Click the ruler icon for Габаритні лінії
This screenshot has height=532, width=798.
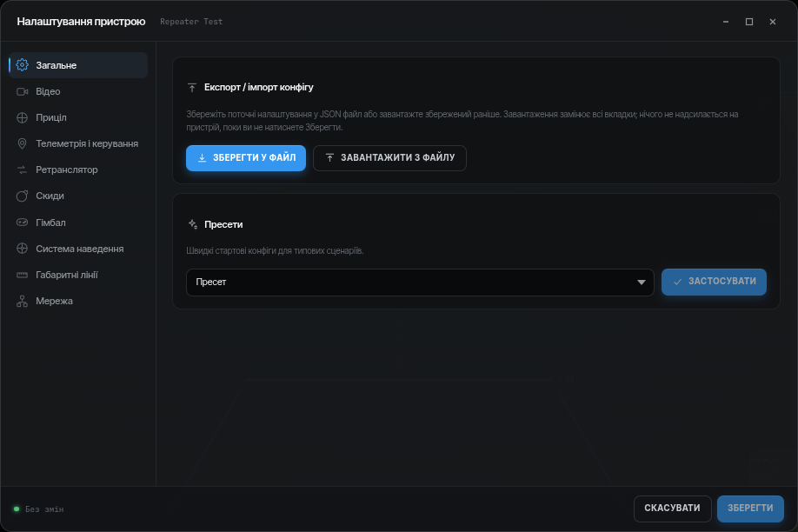(x=22, y=275)
